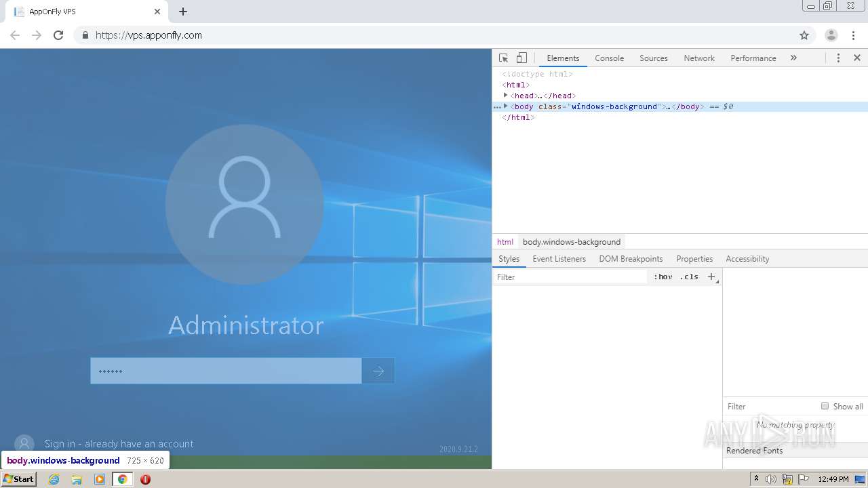Enable the Show all checkbox
Screen dimensions: 868x488
tap(825, 406)
